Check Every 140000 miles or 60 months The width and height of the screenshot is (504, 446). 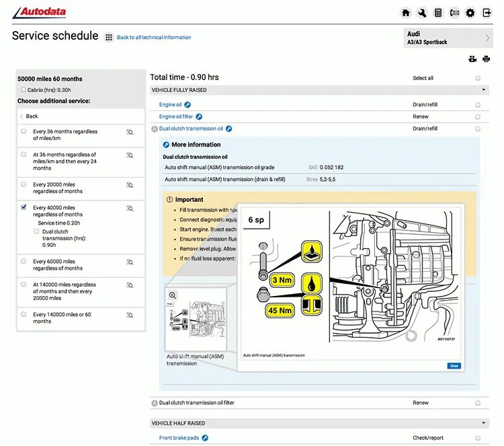point(24,314)
